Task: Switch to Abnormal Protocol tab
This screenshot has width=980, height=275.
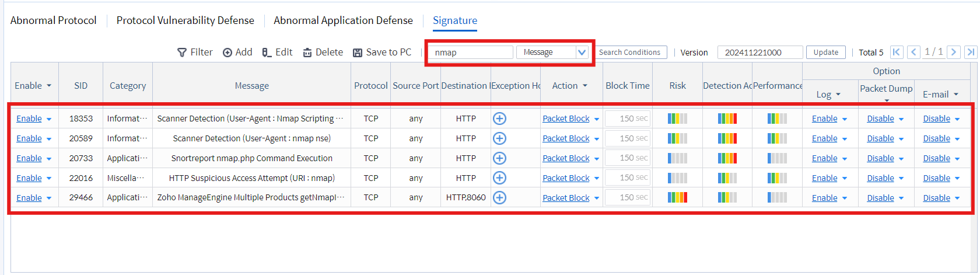Action: tap(53, 20)
